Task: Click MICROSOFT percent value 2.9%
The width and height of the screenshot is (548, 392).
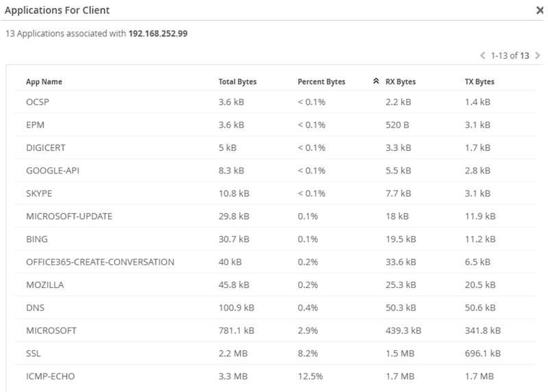Action: pyautogui.click(x=308, y=330)
